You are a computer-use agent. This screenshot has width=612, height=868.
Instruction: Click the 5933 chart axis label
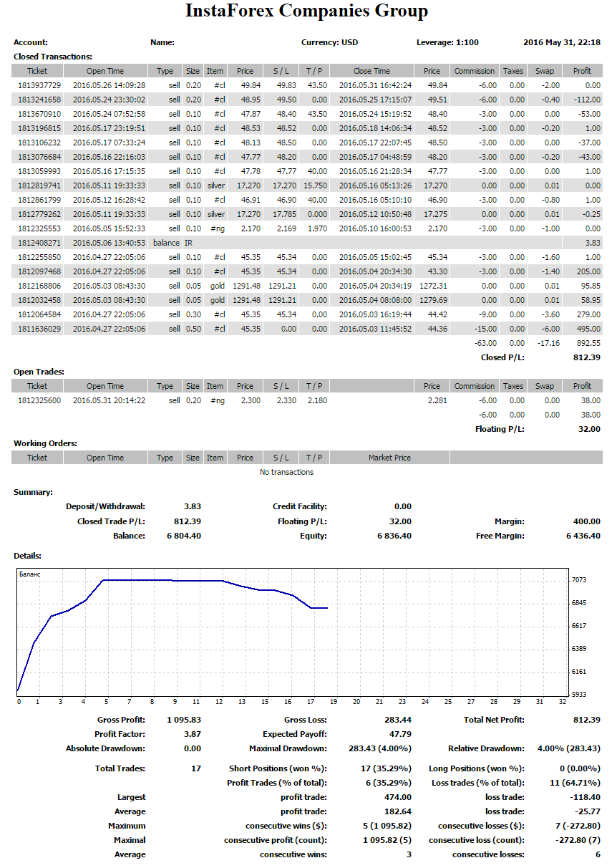(x=580, y=694)
